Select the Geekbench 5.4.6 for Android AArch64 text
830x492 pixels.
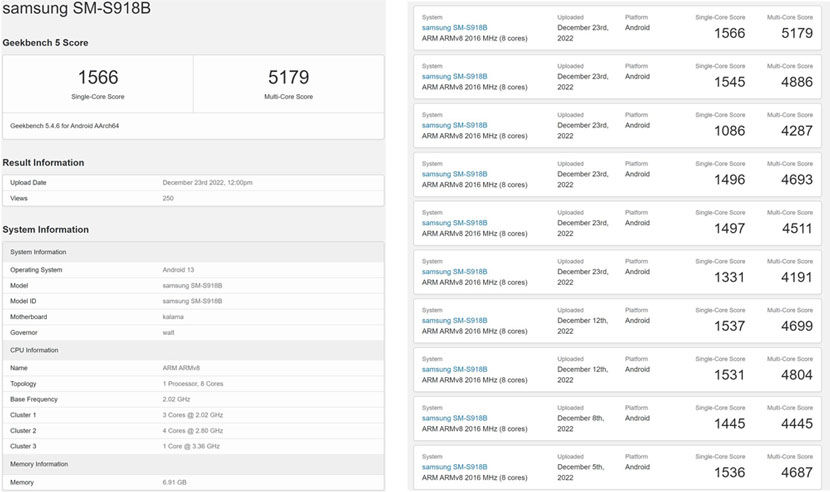click(65, 126)
